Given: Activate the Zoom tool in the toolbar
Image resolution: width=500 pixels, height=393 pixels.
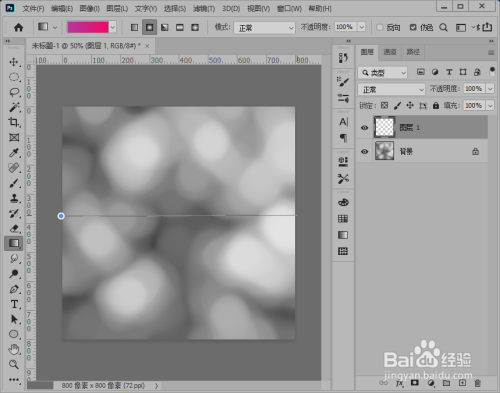Looking at the screenshot, I should pyautogui.click(x=14, y=364).
